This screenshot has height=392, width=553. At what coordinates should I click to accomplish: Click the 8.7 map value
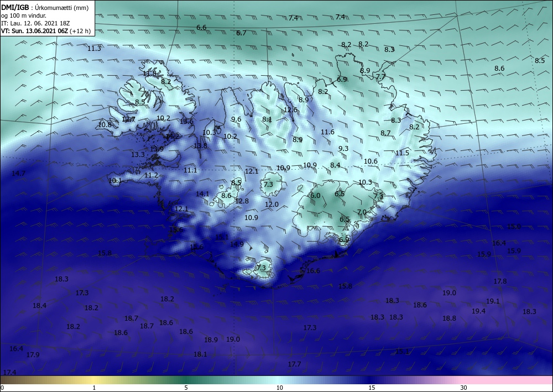point(385,133)
